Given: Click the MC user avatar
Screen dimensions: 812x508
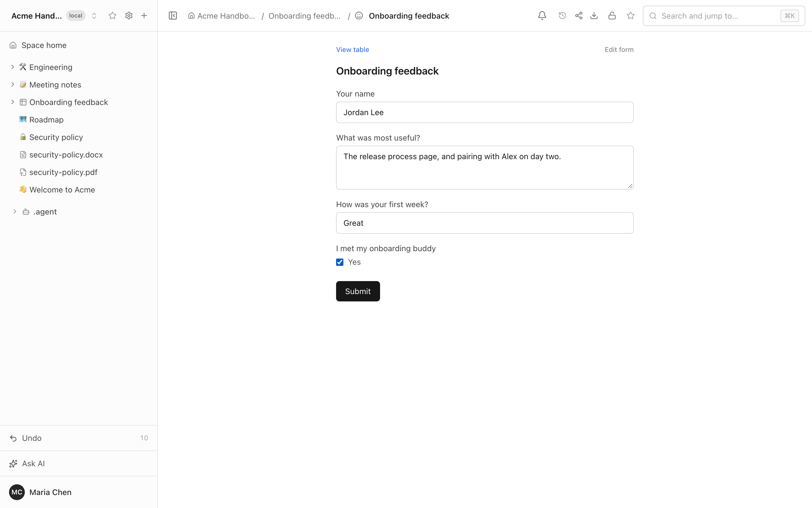Looking at the screenshot, I should (x=17, y=492).
